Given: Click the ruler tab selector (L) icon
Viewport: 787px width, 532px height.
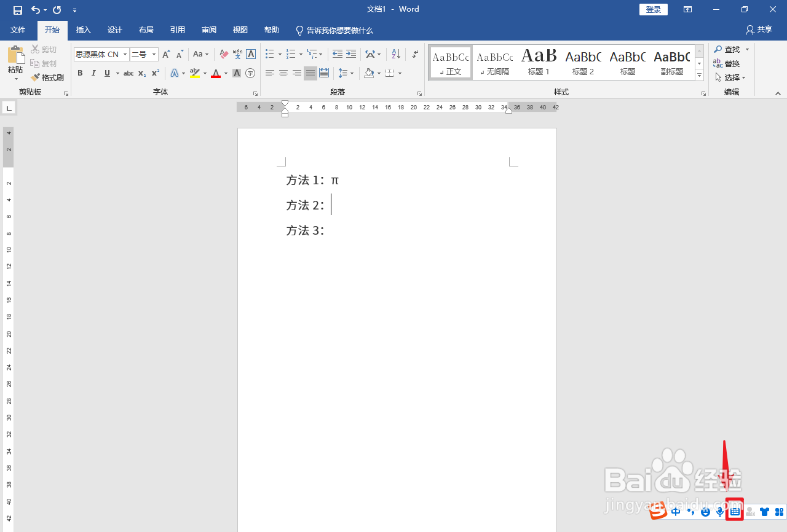Looking at the screenshot, I should pyautogui.click(x=9, y=108).
